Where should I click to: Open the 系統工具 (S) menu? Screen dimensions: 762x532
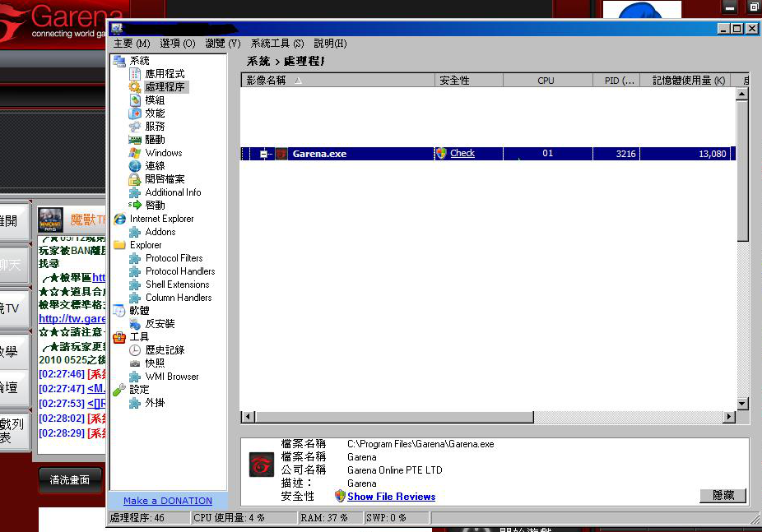coord(277,44)
